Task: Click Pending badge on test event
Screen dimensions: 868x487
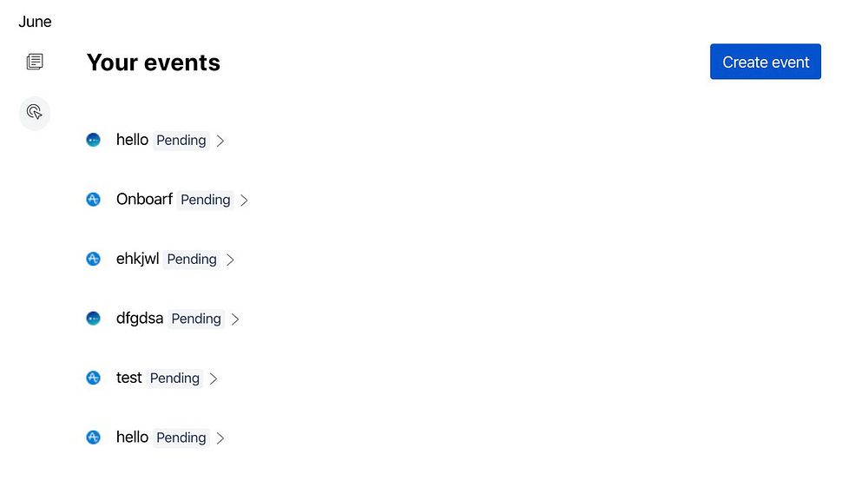Action: click(x=174, y=378)
